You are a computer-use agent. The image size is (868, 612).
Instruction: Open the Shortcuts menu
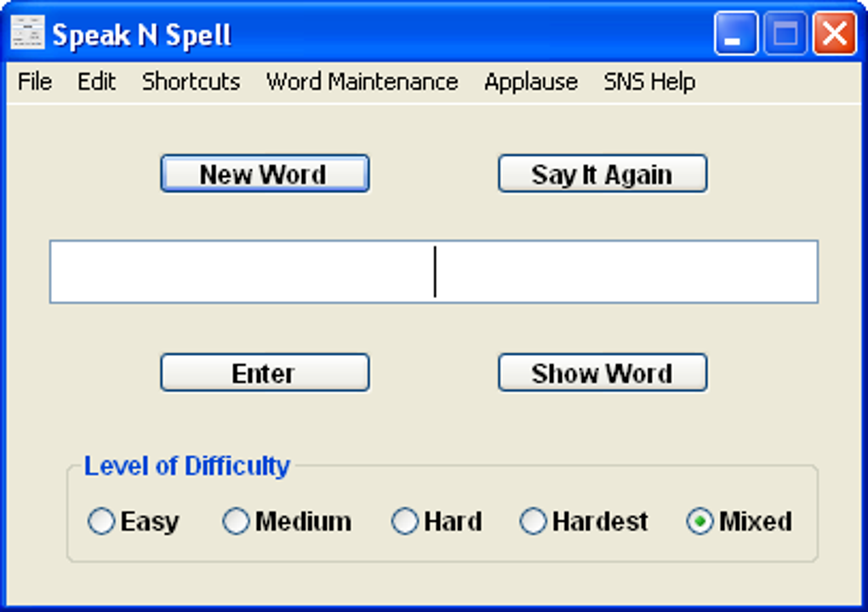[191, 82]
